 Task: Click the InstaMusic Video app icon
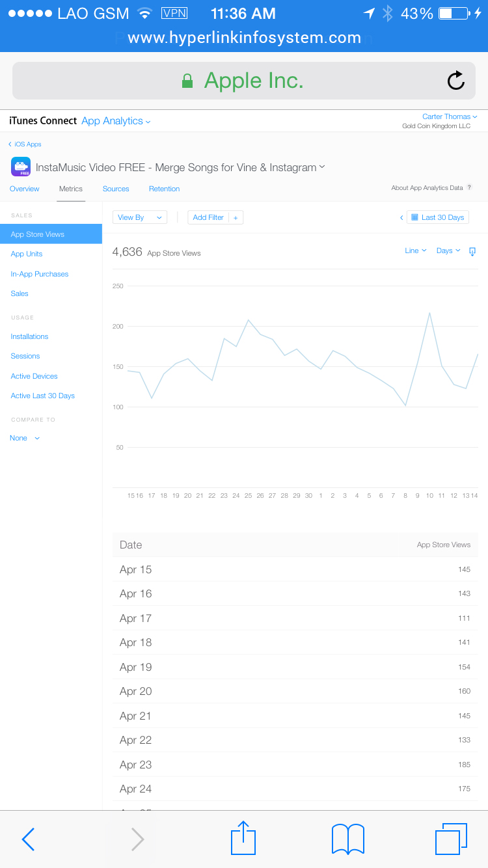pos(21,167)
